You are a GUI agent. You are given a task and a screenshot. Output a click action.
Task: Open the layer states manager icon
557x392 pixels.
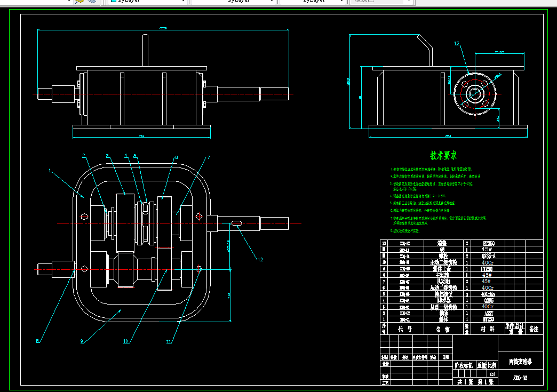pyautogui.click(x=92, y=1)
